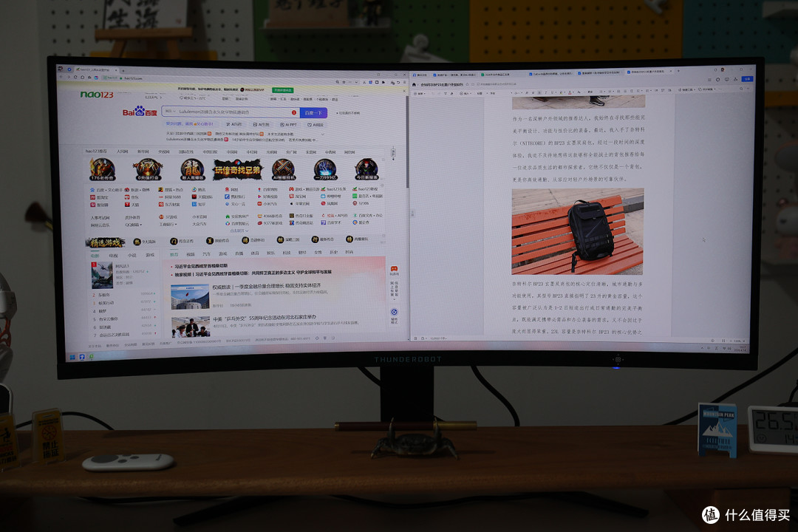Image resolution: width=798 pixels, height=532 pixels.
Task: Open the lightning 一刀999亿 game icon
Action: (x=325, y=169)
